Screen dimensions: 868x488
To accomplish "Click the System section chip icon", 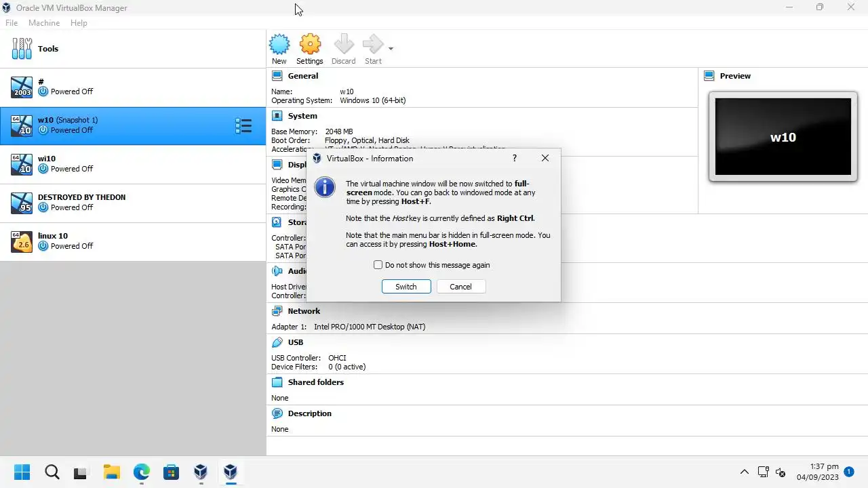I will 277,116.
